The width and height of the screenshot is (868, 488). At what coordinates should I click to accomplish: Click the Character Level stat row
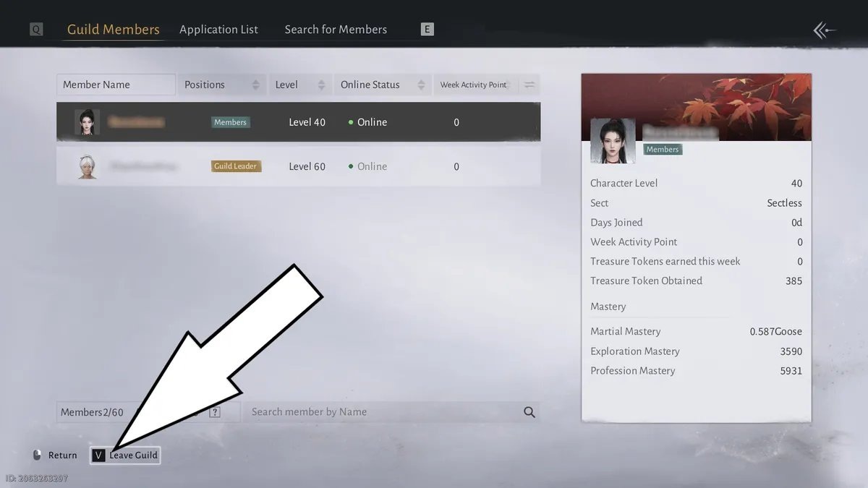(x=696, y=184)
